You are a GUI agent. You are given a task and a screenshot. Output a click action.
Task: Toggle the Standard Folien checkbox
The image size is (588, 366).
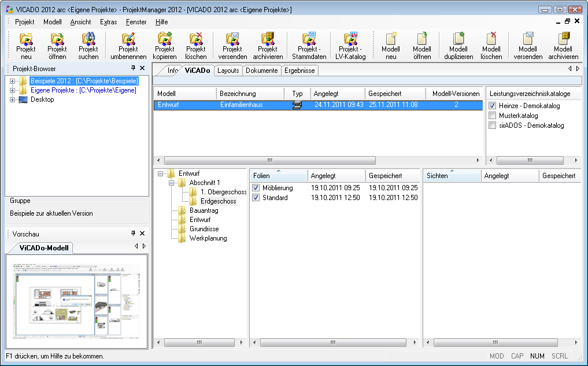coord(256,197)
